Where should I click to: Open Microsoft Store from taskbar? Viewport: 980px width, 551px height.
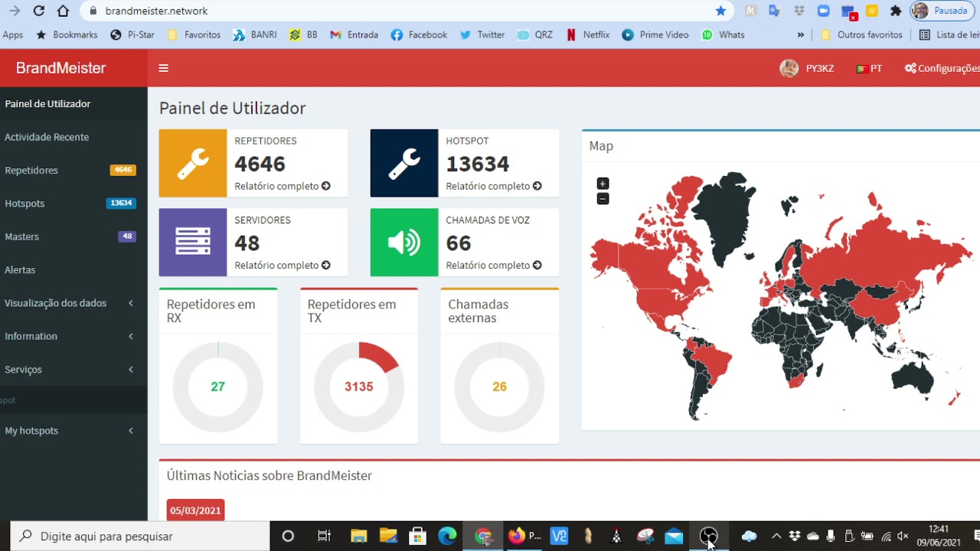tap(417, 536)
